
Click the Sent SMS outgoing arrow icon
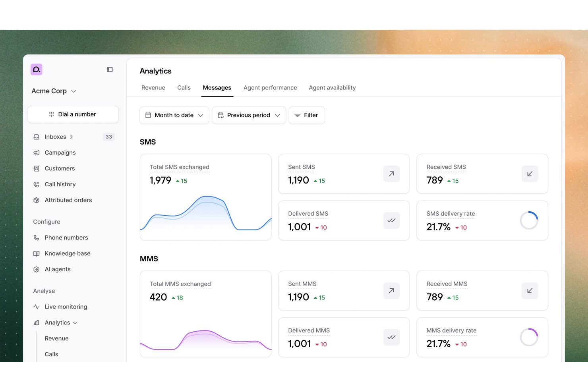(x=391, y=174)
